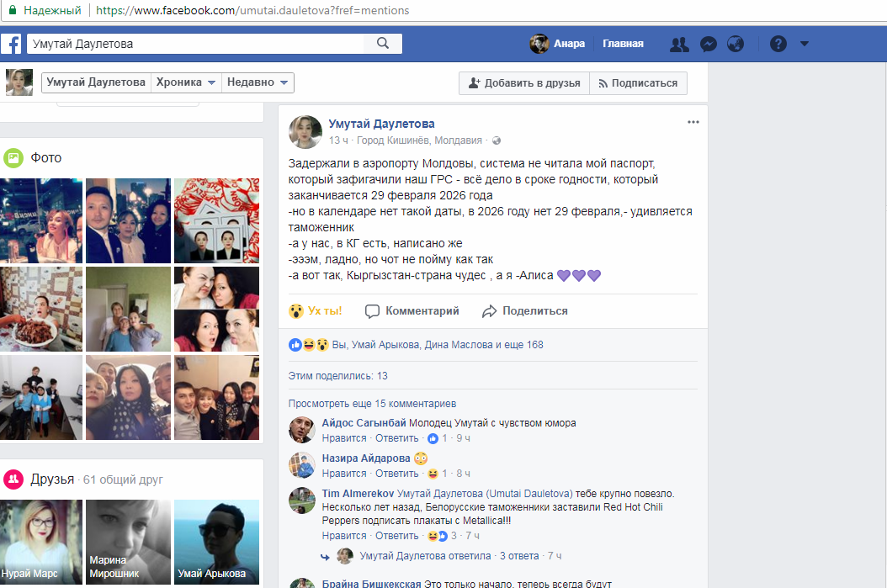Open post options three-dot menu
Image resolution: width=887 pixels, height=588 pixels.
click(693, 122)
